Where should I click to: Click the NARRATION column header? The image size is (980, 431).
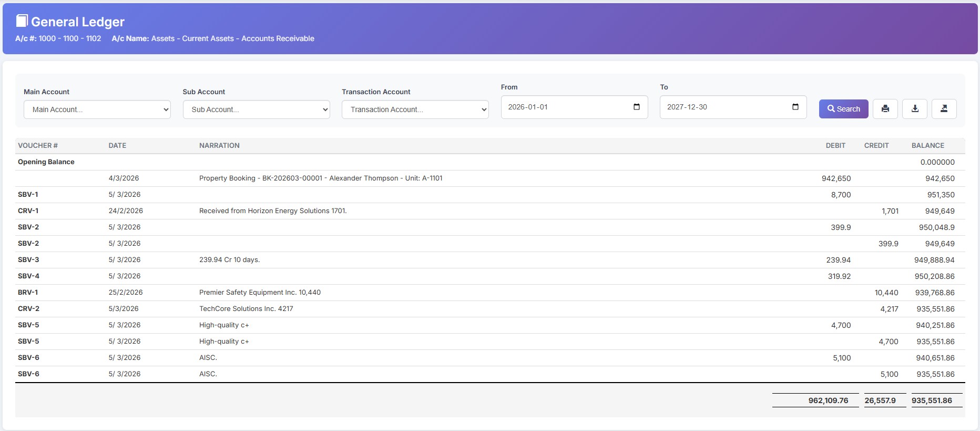(x=219, y=146)
